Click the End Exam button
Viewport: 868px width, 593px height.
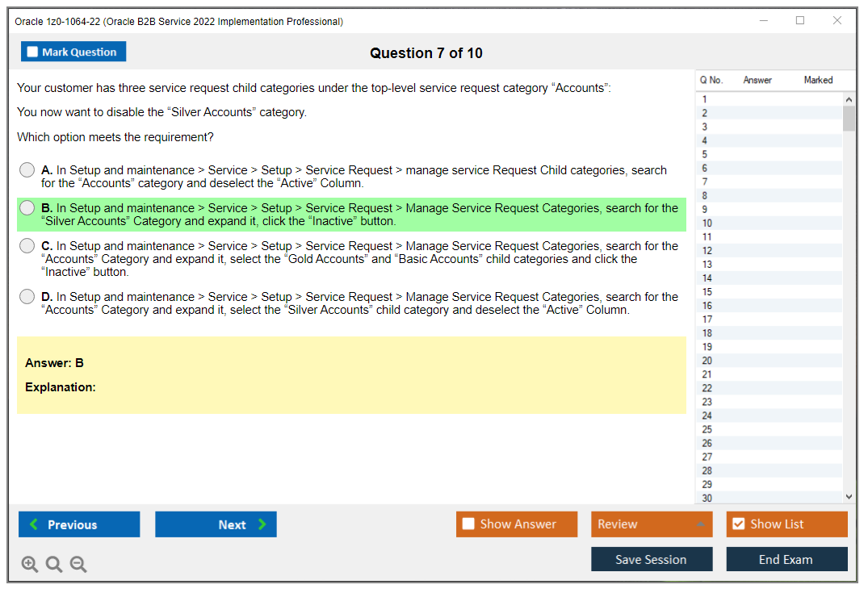(x=786, y=559)
